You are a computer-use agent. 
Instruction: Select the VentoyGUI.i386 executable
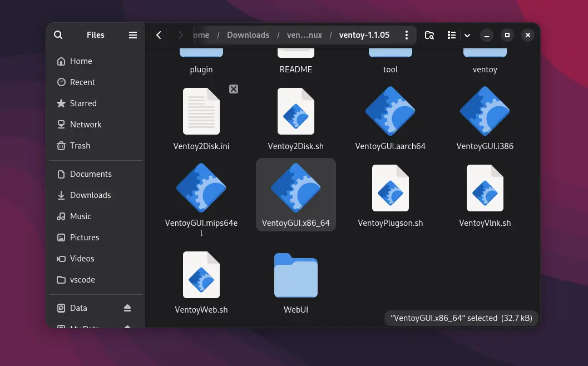click(x=485, y=111)
